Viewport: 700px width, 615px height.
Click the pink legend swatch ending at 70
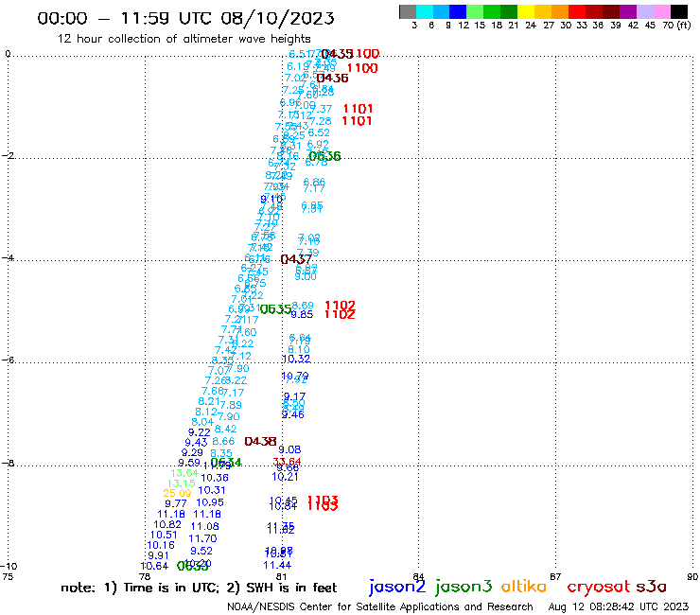point(661,11)
